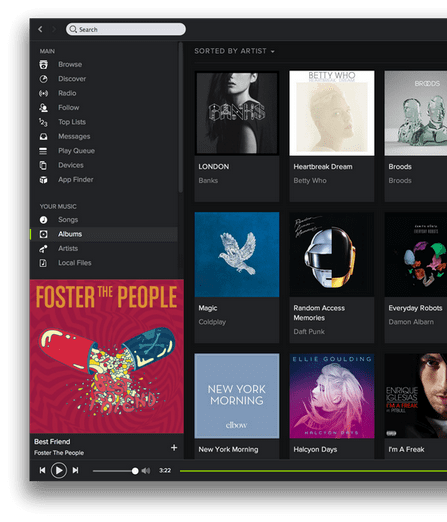Click the sidebar vertical scrollbar
This screenshot has height=522, width=447.
click(x=181, y=117)
